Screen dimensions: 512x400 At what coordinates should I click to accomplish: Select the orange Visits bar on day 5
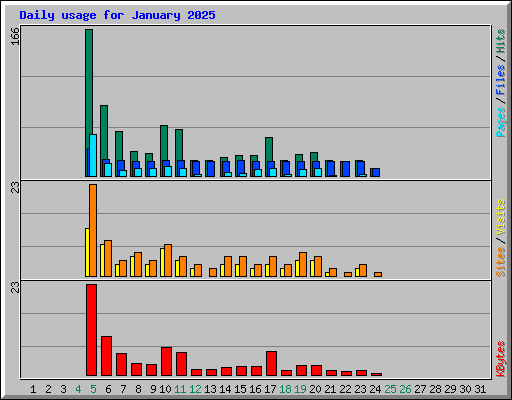pos(93,230)
